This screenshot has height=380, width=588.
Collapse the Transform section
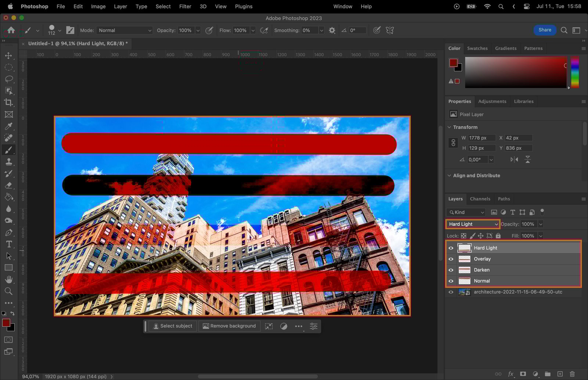tap(449, 127)
